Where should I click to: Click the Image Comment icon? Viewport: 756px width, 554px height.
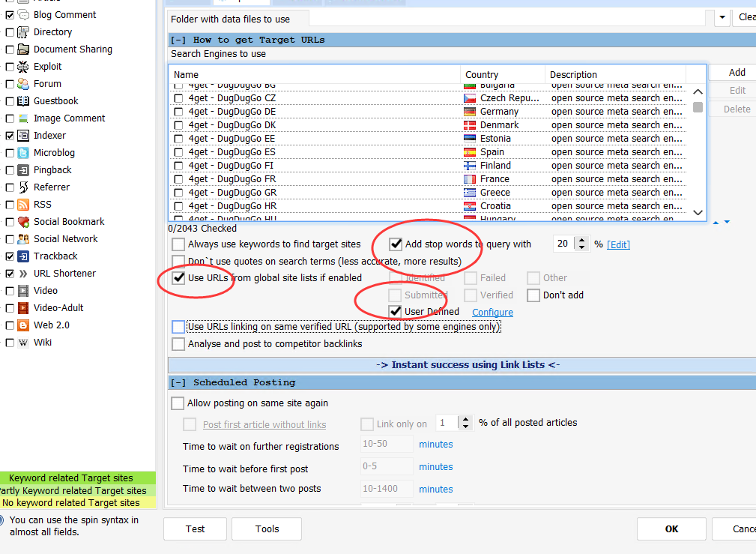tap(23, 118)
